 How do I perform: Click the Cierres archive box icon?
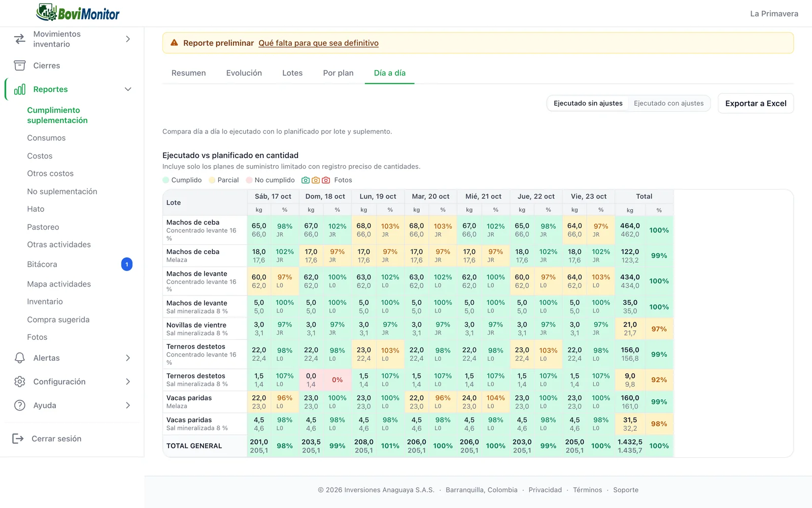click(x=20, y=66)
